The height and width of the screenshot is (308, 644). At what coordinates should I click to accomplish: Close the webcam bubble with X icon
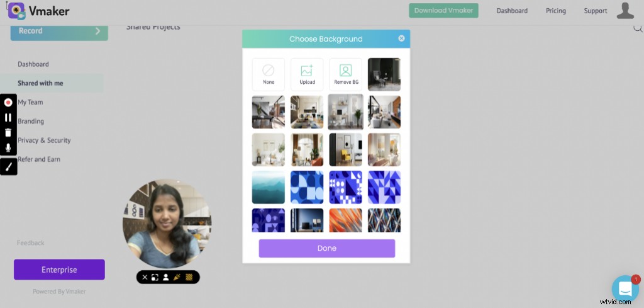coord(145,277)
